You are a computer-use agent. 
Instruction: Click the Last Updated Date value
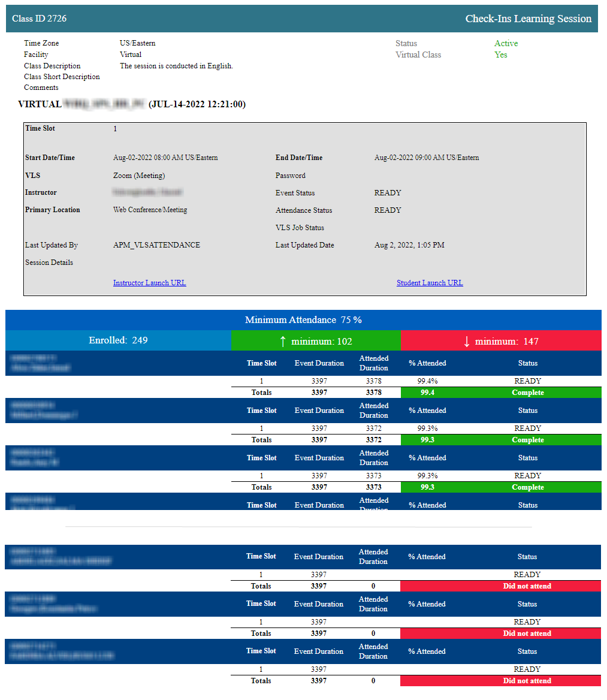point(409,245)
